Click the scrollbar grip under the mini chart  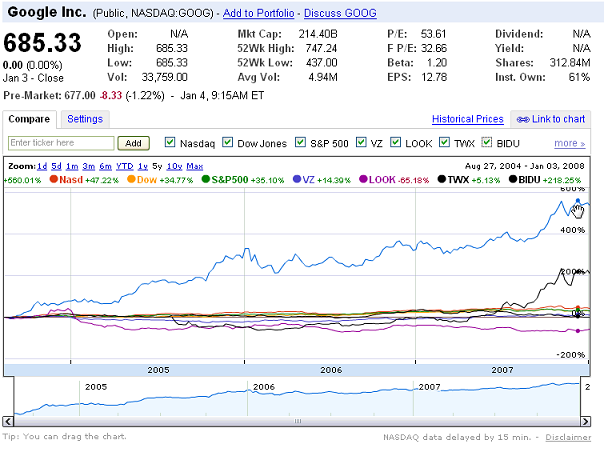(x=298, y=421)
